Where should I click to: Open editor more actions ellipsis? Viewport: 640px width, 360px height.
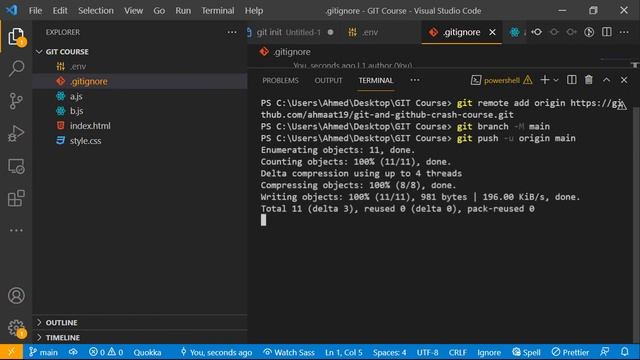click(624, 32)
